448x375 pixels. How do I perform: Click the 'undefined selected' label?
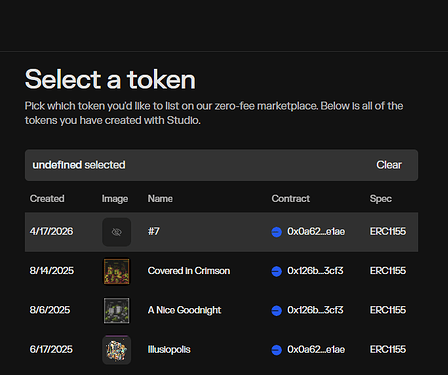pyautogui.click(x=79, y=165)
